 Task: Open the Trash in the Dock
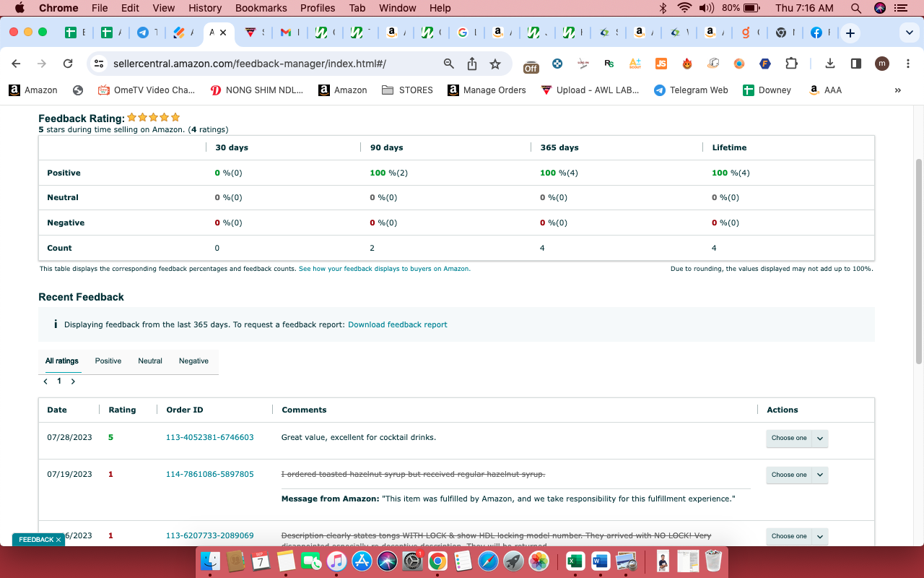713,561
